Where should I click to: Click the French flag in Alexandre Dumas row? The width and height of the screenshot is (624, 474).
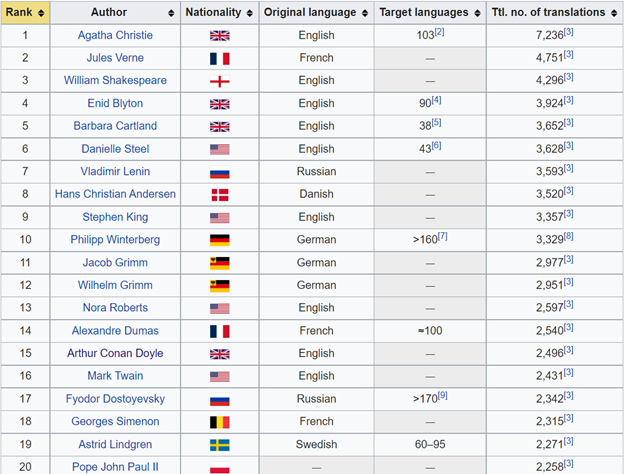click(220, 331)
